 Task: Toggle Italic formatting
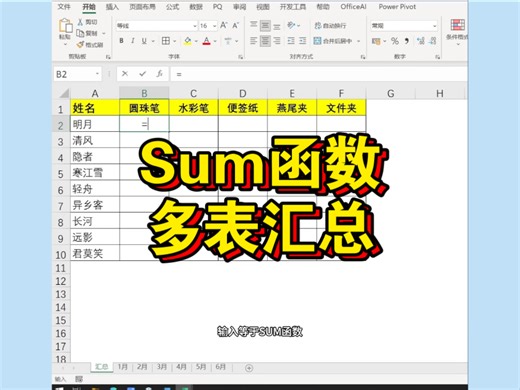tap(133, 41)
